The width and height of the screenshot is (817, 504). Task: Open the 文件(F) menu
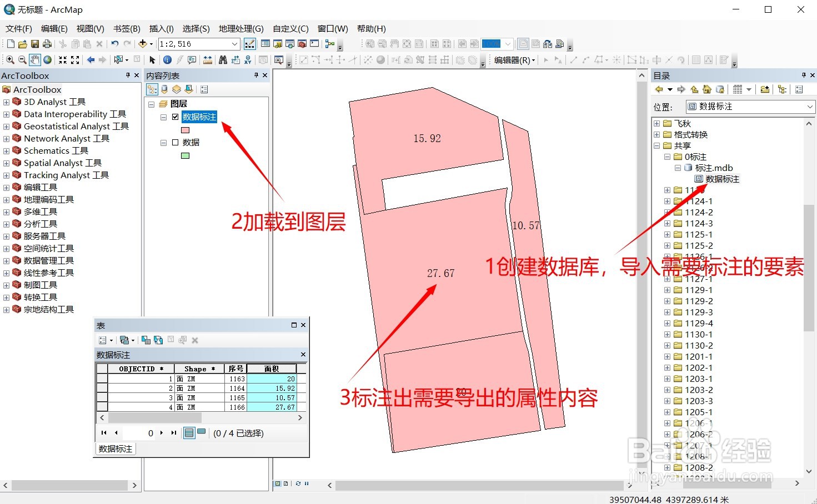click(x=19, y=28)
